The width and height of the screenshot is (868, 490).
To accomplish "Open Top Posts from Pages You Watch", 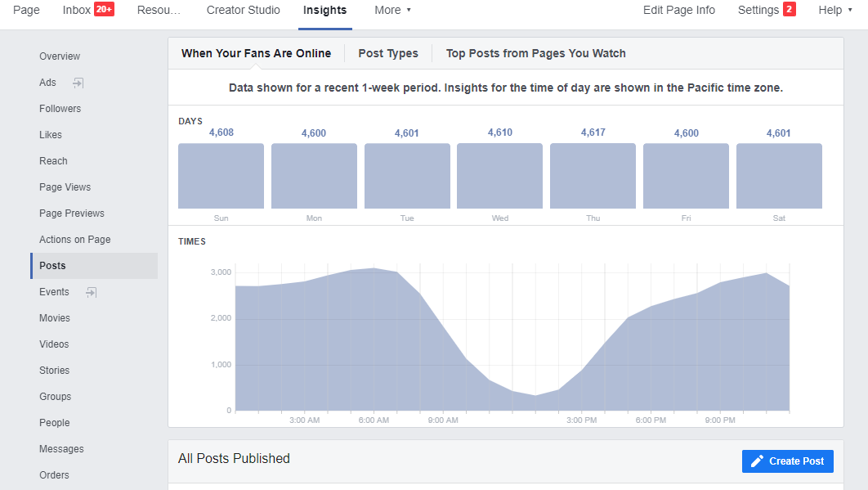I will [535, 53].
